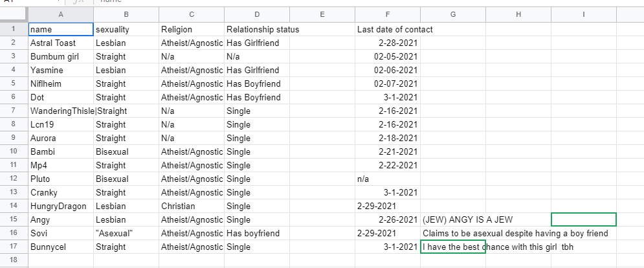The height and width of the screenshot is (268, 644).
Task: Click the 'Bunnycel' name cell
Action: click(x=61, y=247)
